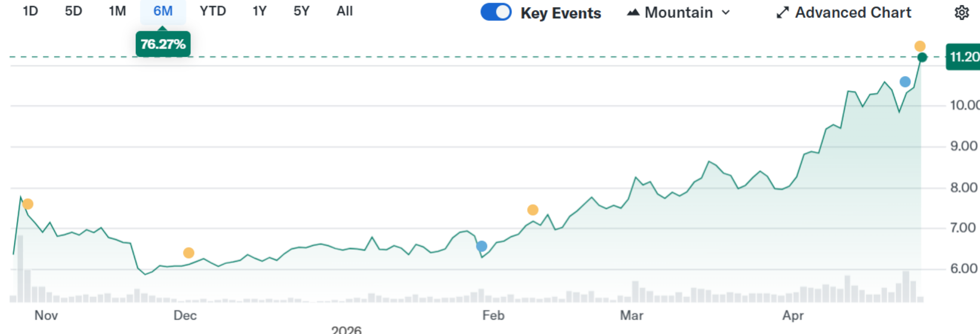The height and width of the screenshot is (334, 980).
Task: Show the 1Y time range
Action: [260, 11]
